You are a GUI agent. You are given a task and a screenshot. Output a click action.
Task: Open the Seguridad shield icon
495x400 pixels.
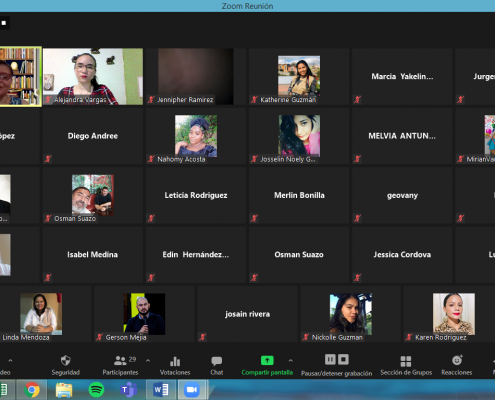coord(65,360)
